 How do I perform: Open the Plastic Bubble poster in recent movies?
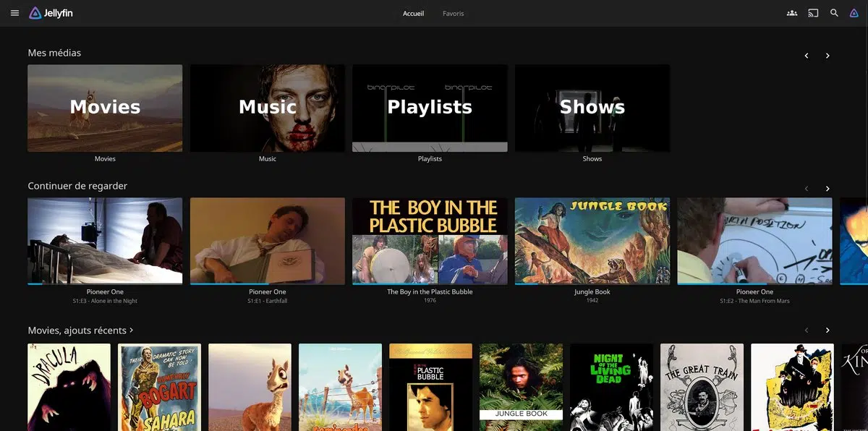(430, 387)
